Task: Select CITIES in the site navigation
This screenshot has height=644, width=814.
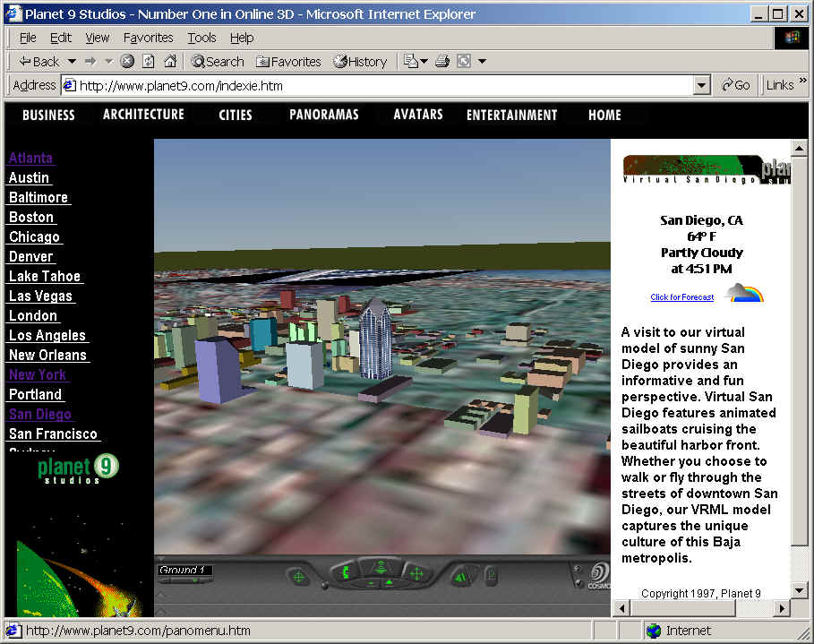Action: (x=236, y=115)
